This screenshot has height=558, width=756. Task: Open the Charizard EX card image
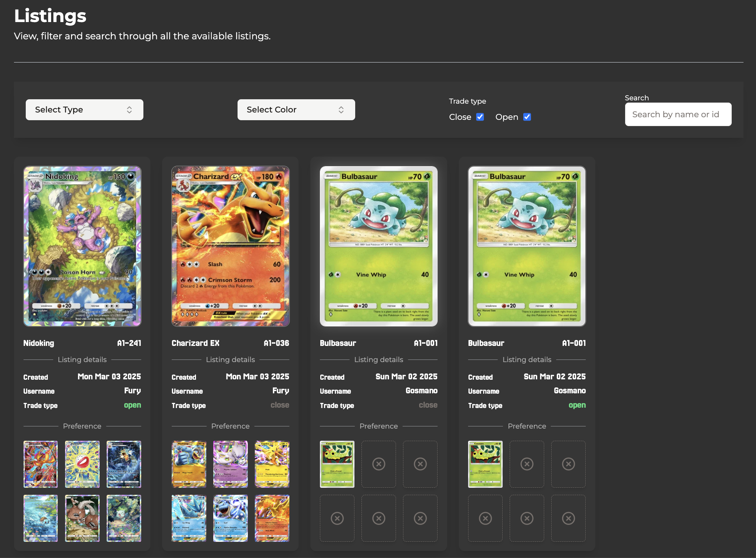pos(230,246)
